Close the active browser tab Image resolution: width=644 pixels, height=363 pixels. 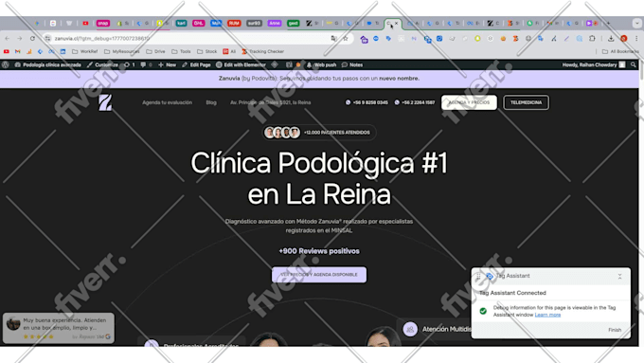pyautogui.click(x=396, y=23)
